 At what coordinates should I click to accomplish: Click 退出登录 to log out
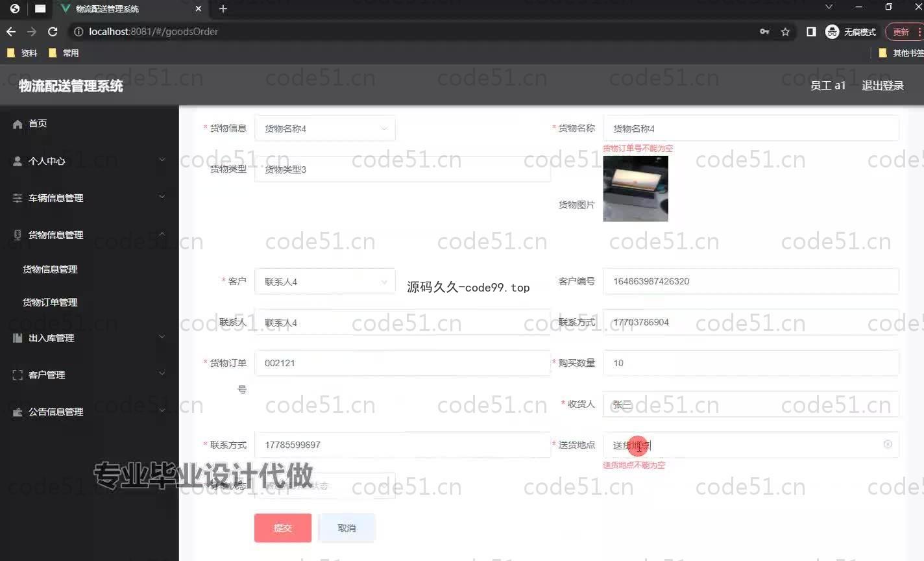tap(882, 86)
